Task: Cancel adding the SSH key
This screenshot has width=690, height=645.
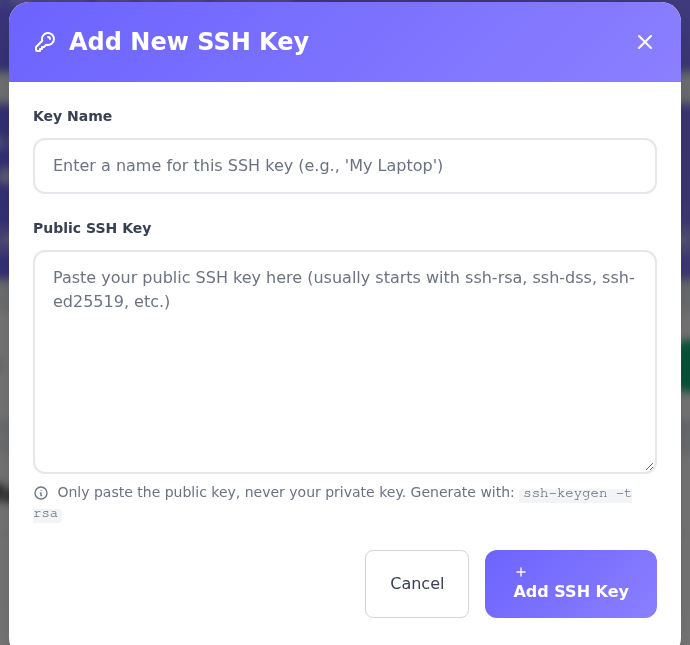Action: 417,583
